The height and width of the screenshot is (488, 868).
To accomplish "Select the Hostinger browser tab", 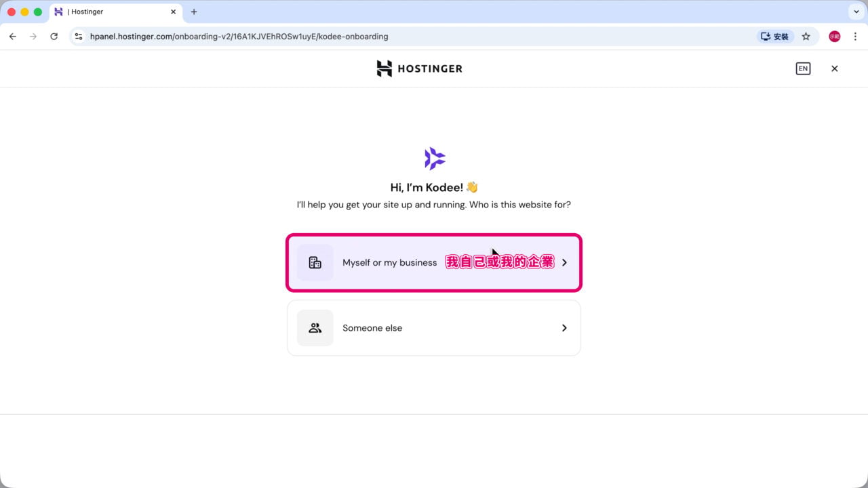I will tap(115, 12).
